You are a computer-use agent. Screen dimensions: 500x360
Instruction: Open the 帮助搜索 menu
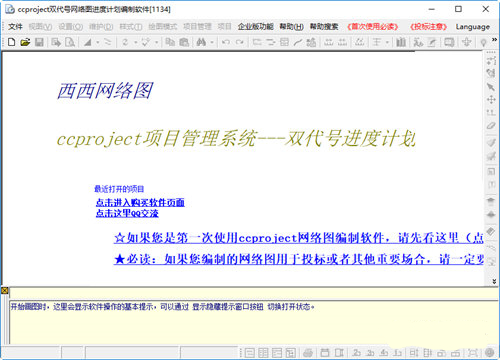coord(324,27)
